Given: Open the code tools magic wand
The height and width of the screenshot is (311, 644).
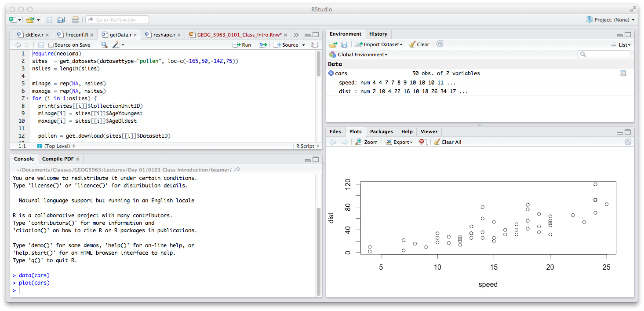Looking at the screenshot, I should (117, 45).
